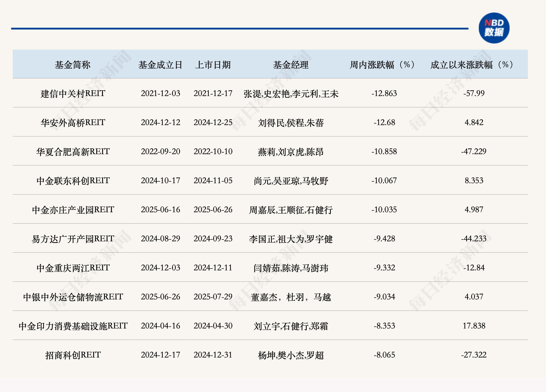This screenshot has width=546, height=392.
Task: Select establishment date 2022-09-20
Action: [x=161, y=152]
